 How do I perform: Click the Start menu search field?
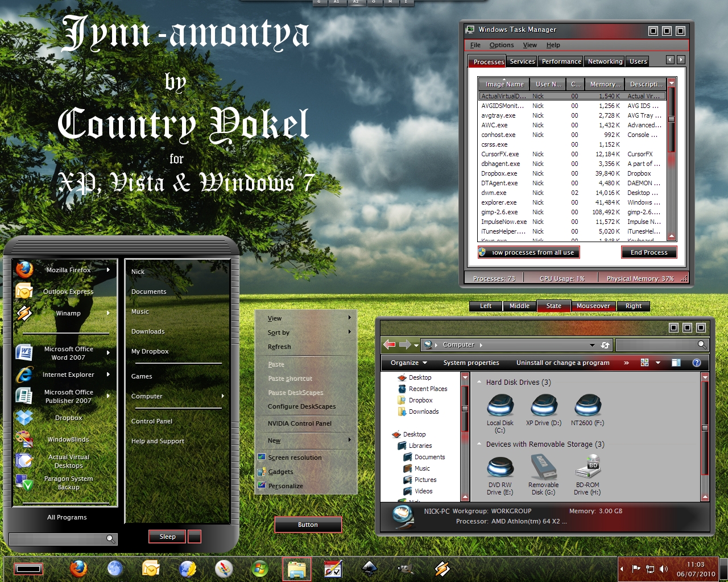63,538
